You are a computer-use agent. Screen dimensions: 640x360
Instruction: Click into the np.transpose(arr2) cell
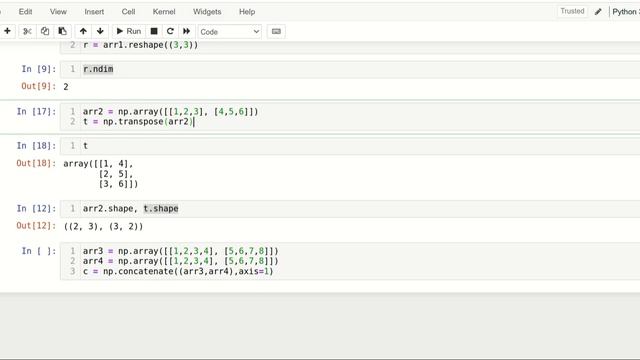[350, 117]
